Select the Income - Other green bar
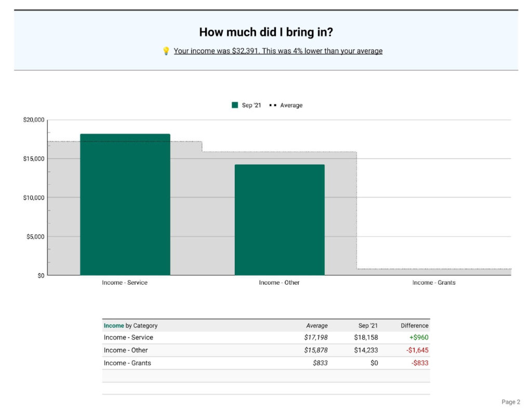The height and width of the screenshot is (411, 532). point(280,218)
